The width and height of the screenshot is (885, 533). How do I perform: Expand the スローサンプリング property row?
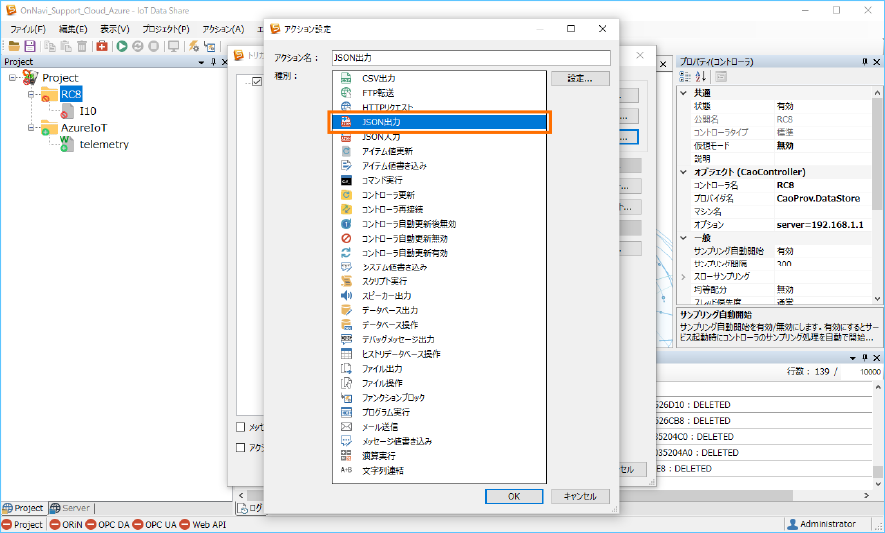(684, 276)
